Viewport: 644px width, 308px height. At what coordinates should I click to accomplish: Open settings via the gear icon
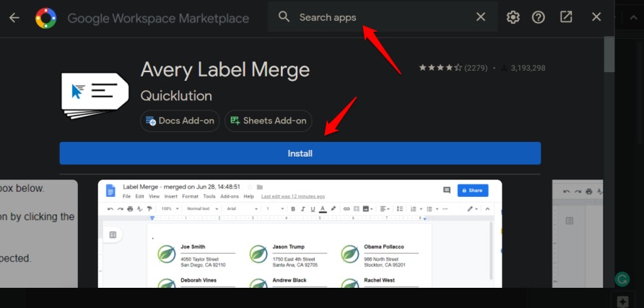[513, 17]
